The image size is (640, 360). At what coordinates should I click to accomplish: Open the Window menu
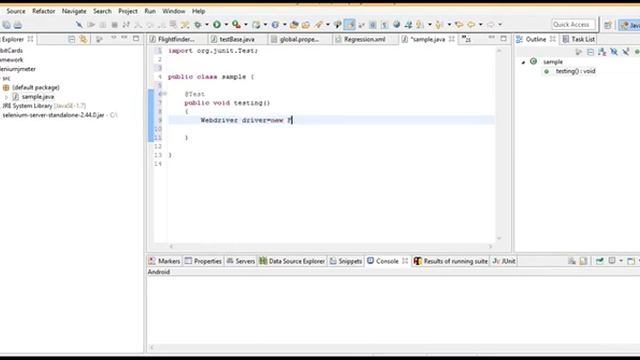(173, 11)
